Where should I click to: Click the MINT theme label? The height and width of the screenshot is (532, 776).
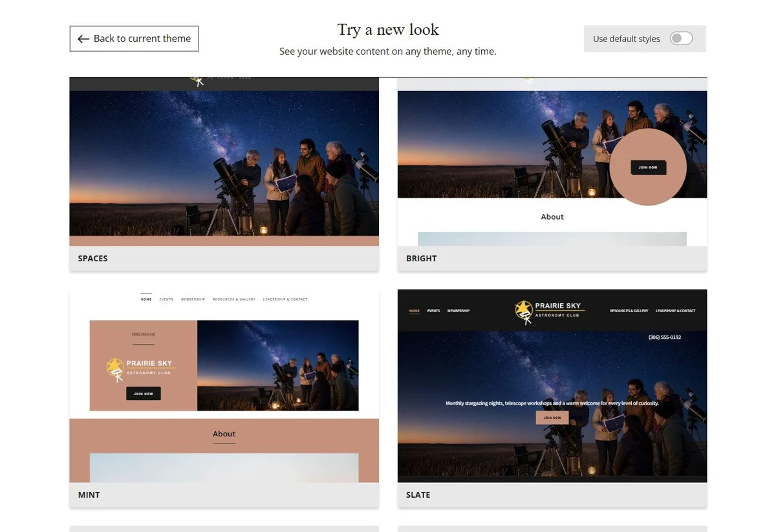click(x=89, y=495)
